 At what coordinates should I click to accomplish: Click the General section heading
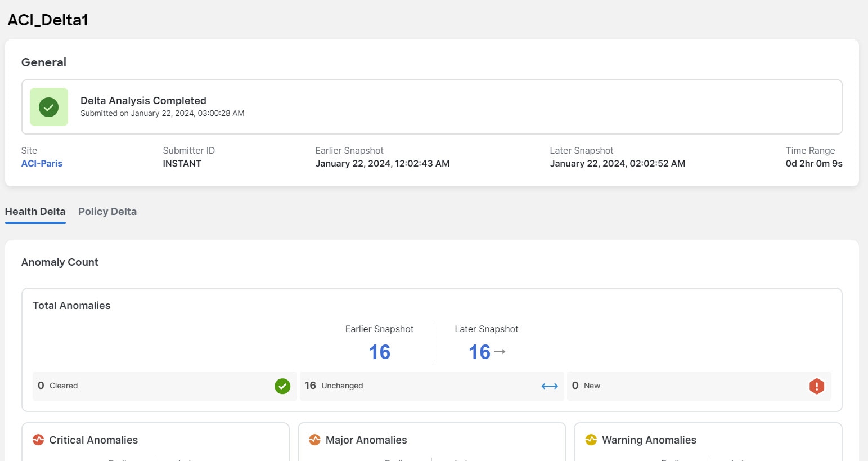[44, 62]
